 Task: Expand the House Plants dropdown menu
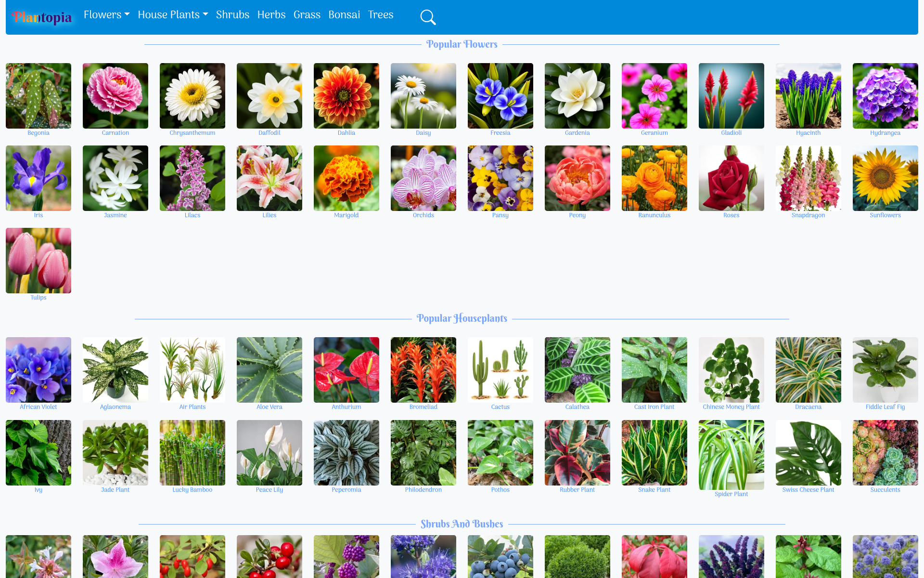[173, 15]
